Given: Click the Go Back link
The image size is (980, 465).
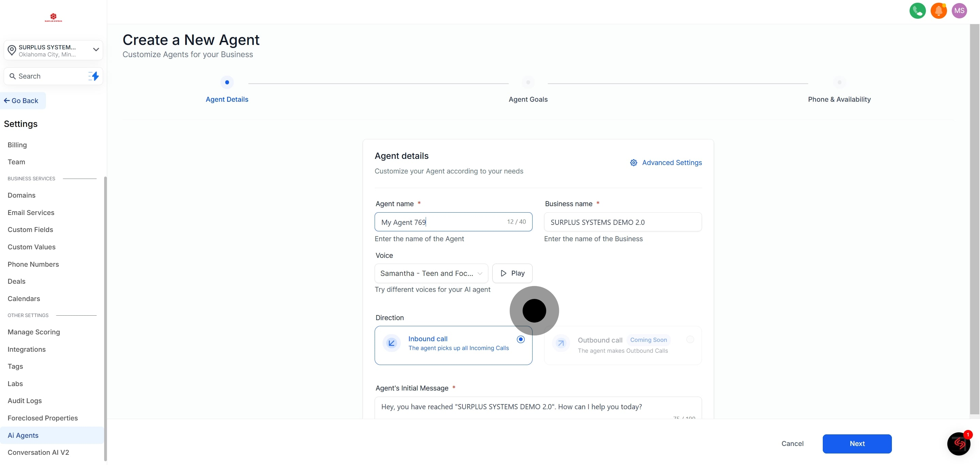Looking at the screenshot, I should [x=22, y=101].
